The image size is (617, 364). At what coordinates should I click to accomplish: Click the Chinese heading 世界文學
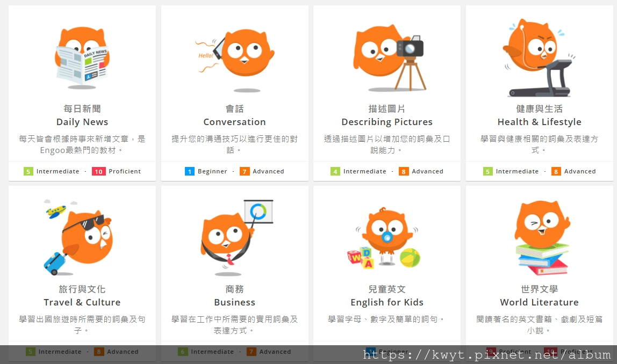coord(540,289)
